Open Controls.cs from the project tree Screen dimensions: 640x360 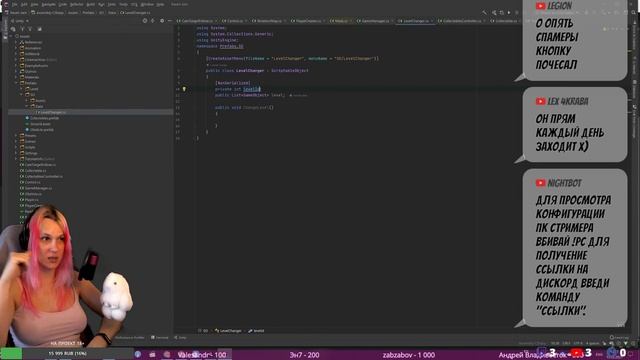(30, 182)
